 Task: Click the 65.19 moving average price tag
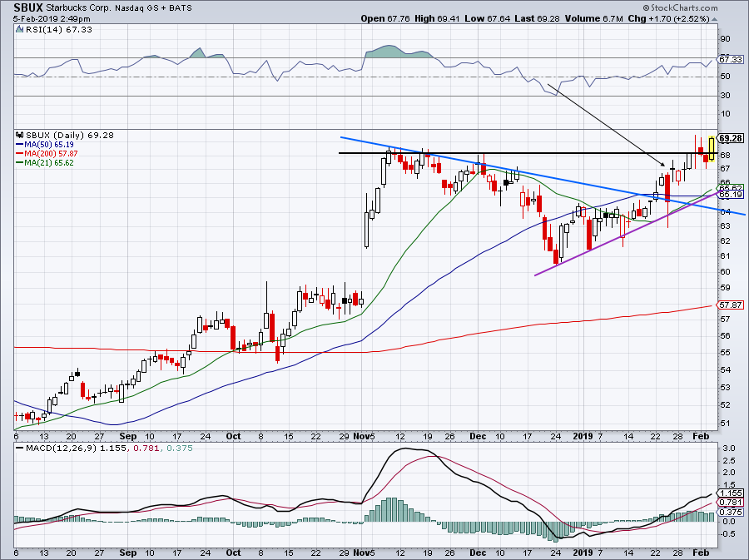(x=731, y=195)
